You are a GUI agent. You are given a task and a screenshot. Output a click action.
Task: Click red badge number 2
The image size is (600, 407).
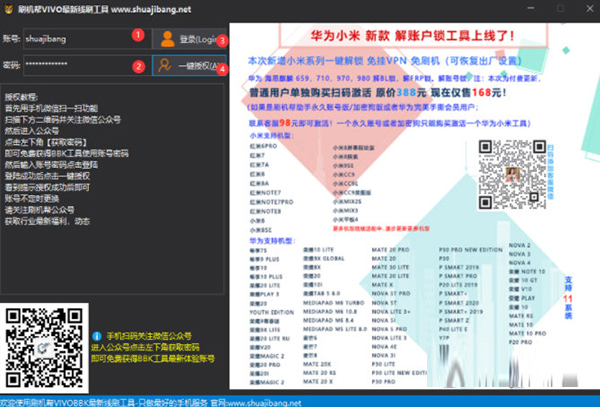point(138,67)
